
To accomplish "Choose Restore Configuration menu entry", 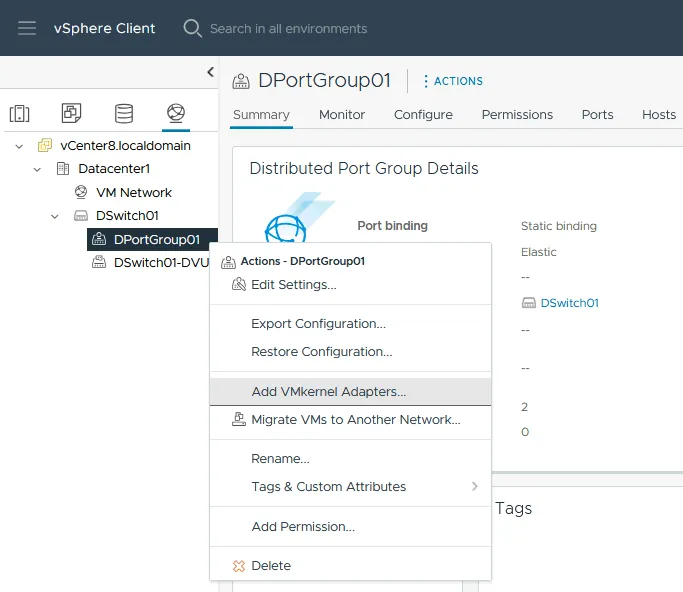I will click(351, 352).
